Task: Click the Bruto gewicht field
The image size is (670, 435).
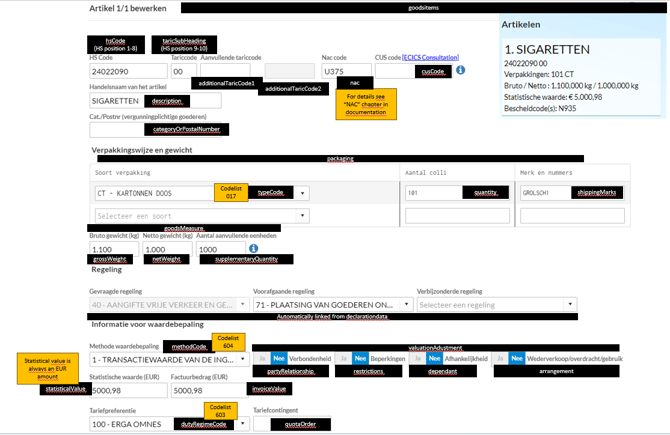Action: tap(114, 249)
